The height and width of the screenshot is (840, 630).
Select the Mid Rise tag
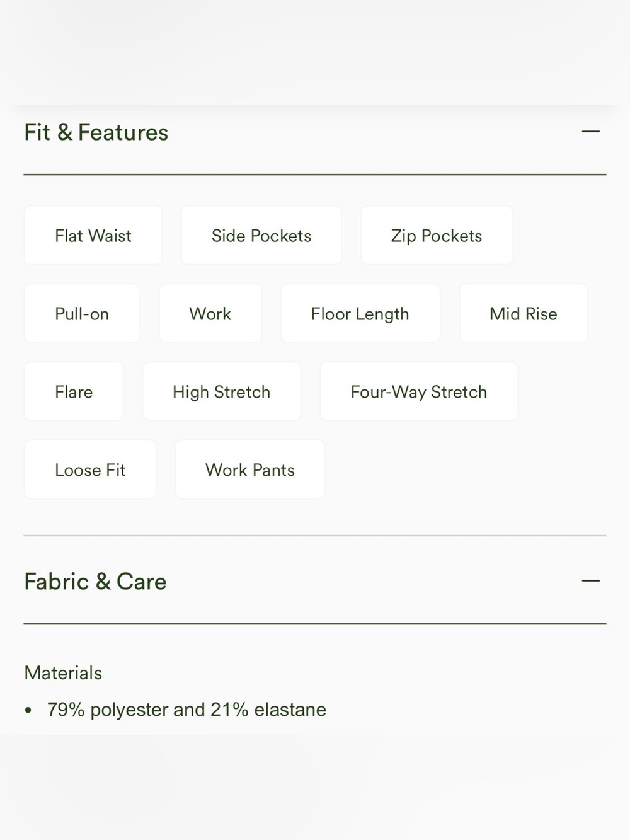[x=524, y=313]
